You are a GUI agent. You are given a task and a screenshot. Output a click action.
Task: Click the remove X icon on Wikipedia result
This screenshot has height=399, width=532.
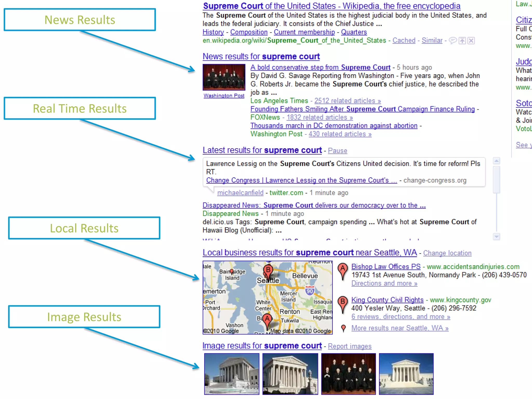click(x=471, y=41)
